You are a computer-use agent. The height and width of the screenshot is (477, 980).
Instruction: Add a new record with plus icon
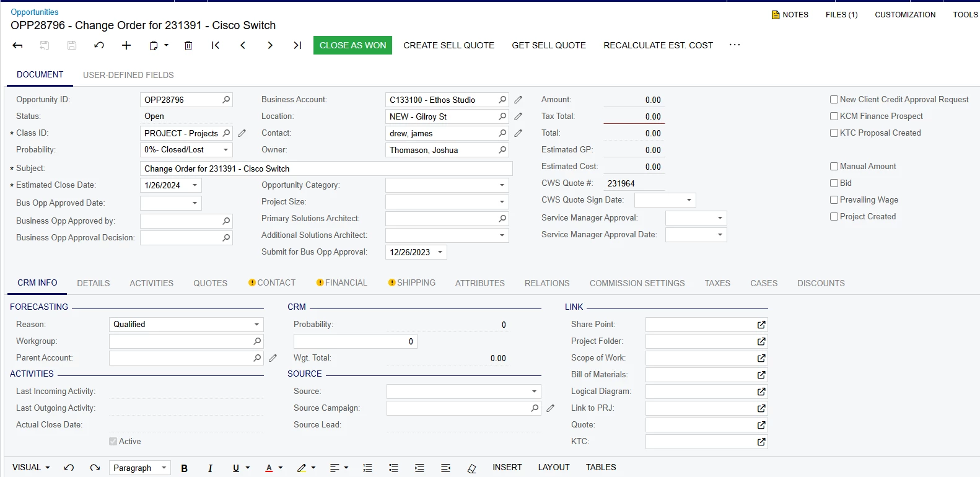coord(126,45)
